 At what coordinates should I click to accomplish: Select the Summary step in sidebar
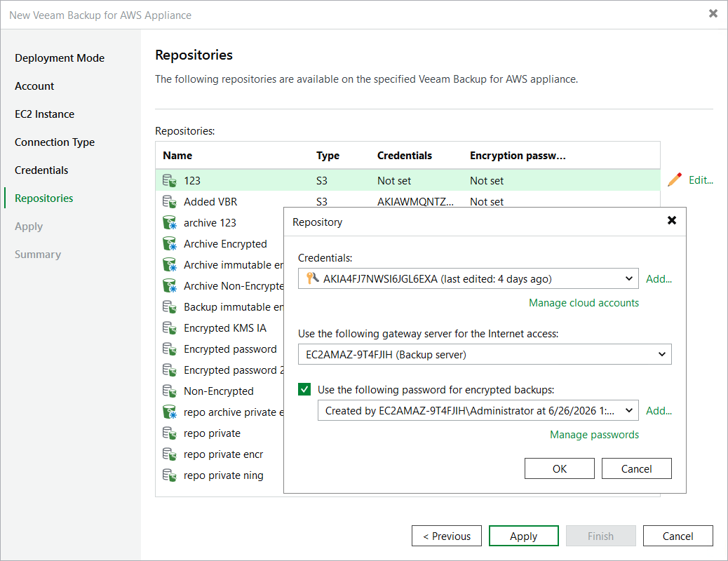coord(38,255)
